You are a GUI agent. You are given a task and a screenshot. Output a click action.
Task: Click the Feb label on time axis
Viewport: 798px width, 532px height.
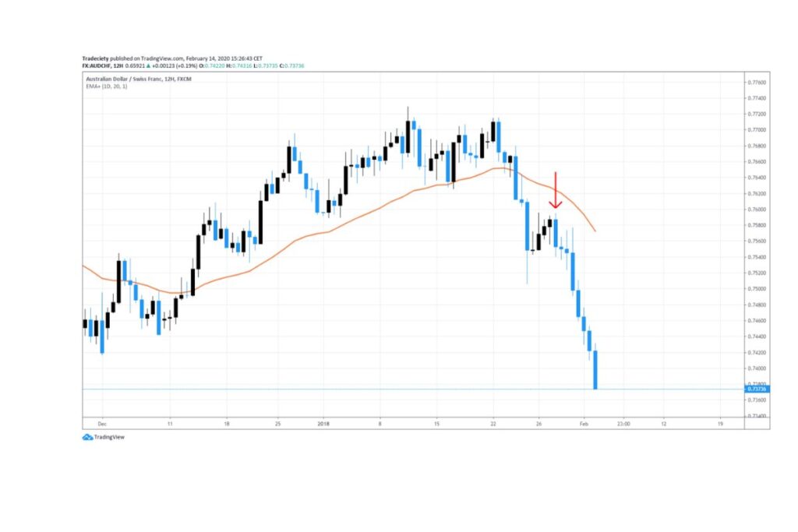coord(584,424)
